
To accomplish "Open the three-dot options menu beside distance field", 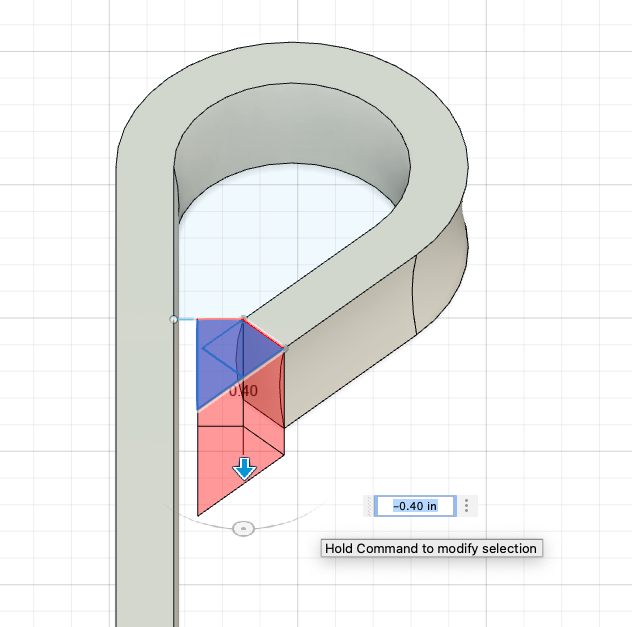I will pyautogui.click(x=466, y=506).
